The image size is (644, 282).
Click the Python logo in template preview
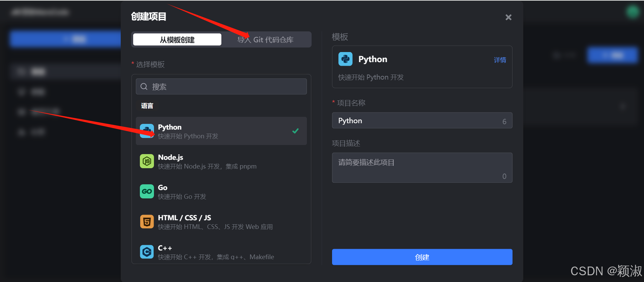345,59
